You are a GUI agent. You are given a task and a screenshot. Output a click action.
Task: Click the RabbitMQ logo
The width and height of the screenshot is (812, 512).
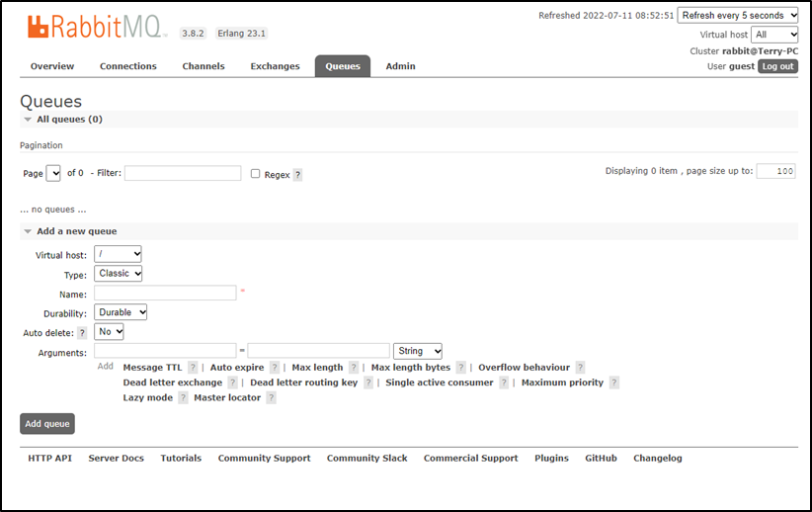(97, 27)
